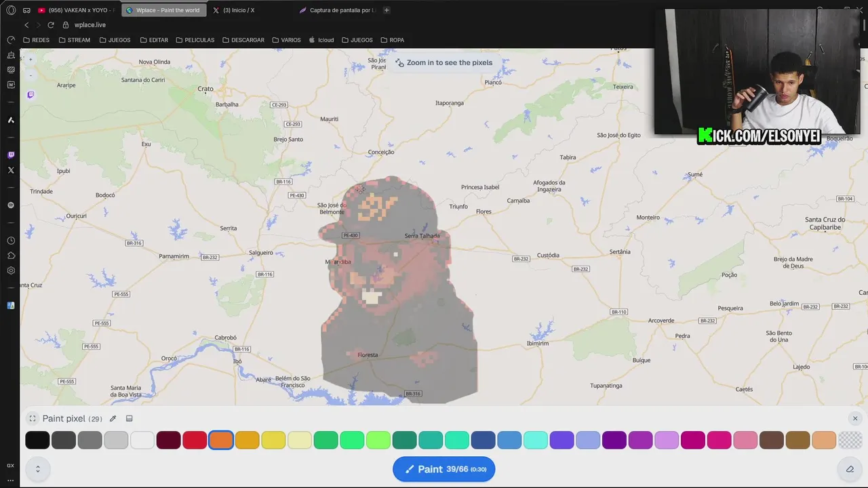Select the yellow color swatch
The image size is (868, 488).
point(273,440)
